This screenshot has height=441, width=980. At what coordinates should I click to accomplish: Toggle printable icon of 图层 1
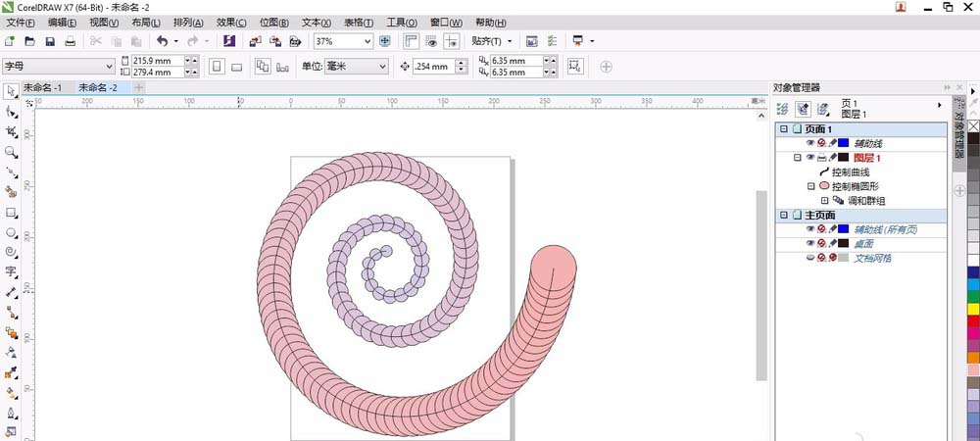821,158
